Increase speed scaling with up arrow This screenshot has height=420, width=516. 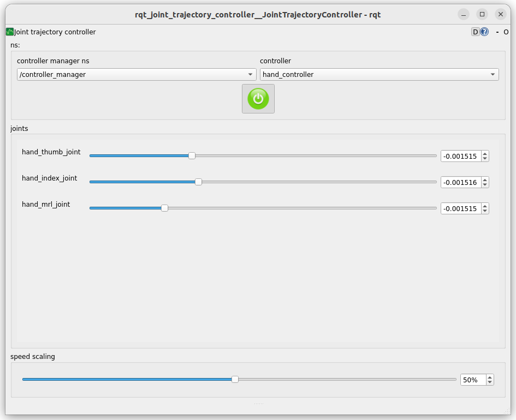490,377
